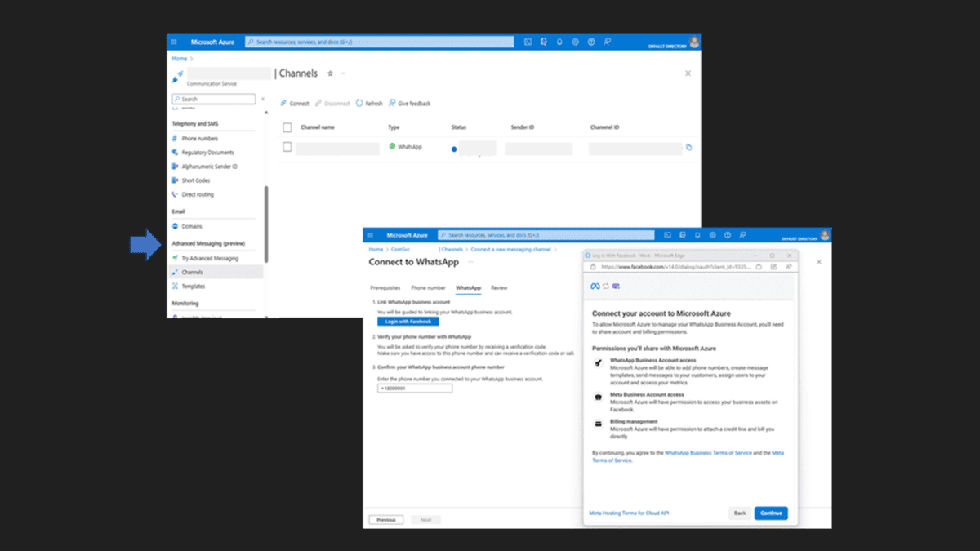Click the Disconnect toolbar button
980x551 pixels.
[332, 104]
